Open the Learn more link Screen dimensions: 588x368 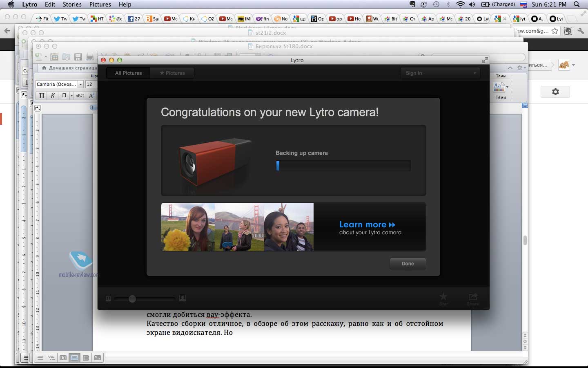click(367, 224)
